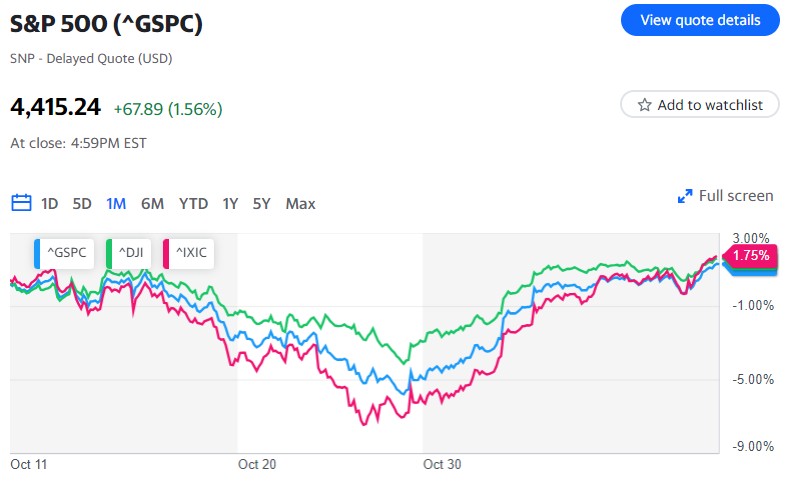Select the 1D time range

point(50,203)
